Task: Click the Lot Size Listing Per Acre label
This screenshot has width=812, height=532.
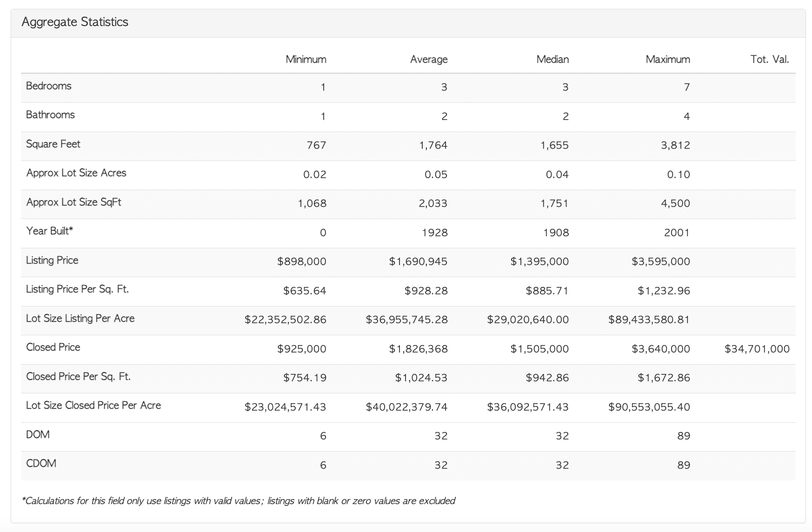Action: pos(80,319)
